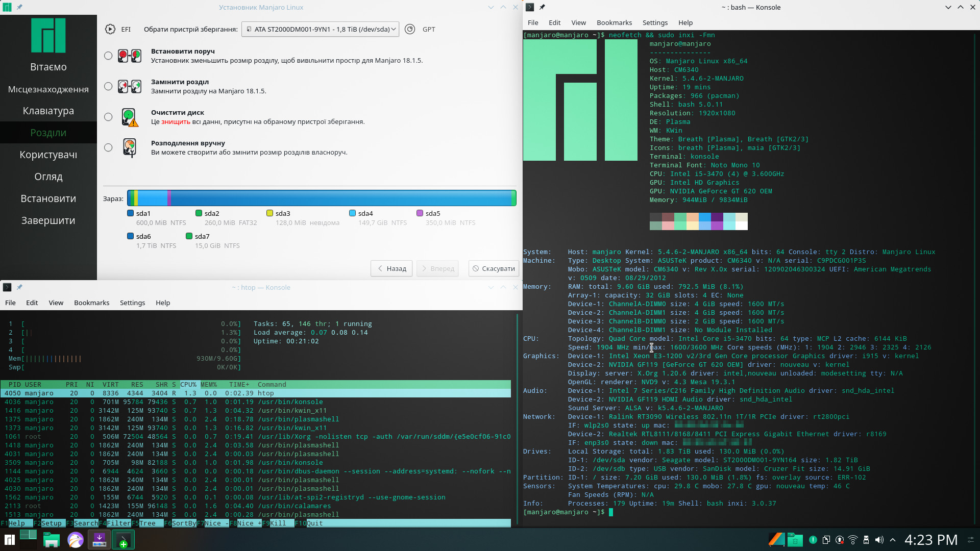Viewport: 980px width, 551px height.
Task: Open the Falkon browser taskbar icon
Action: (76, 540)
